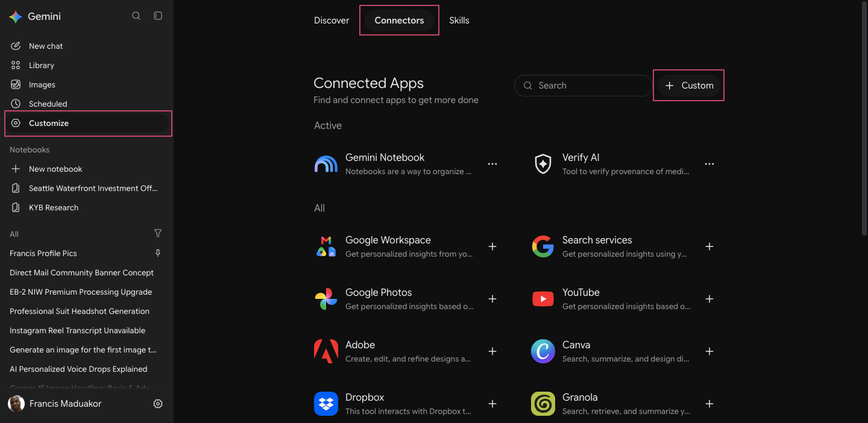The height and width of the screenshot is (423, 868).
Task: Connect YouTube using its plus button
Action: (x=709, y=299)
